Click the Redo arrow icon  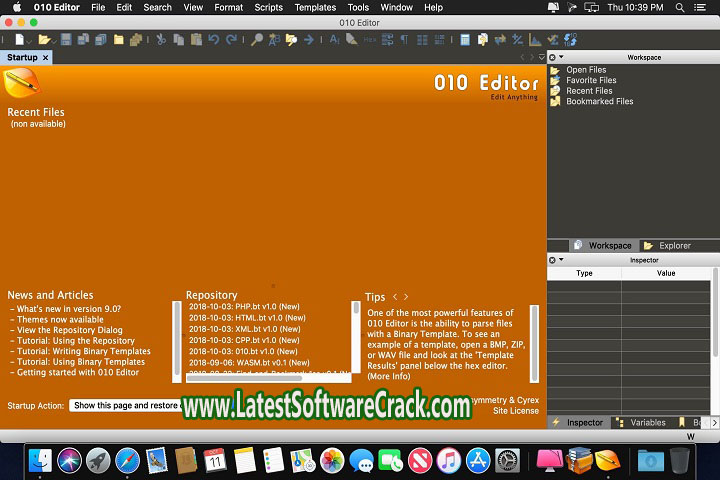tap(231, 40)
